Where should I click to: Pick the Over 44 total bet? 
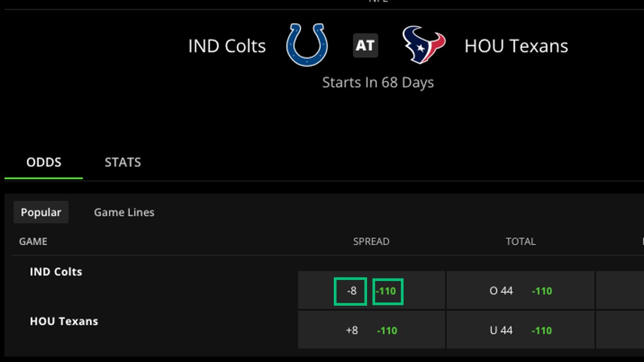pyautogui.click(x=502, y=290)
